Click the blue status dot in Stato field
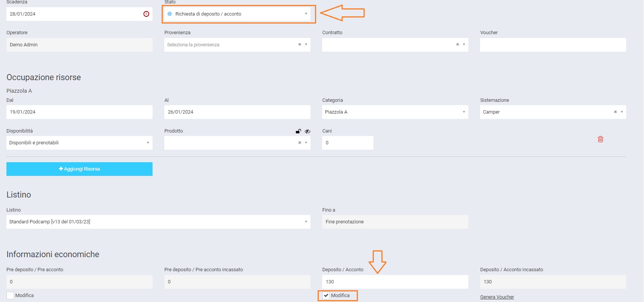This screenshot has width=644, height=302. [x=170, y=14]
